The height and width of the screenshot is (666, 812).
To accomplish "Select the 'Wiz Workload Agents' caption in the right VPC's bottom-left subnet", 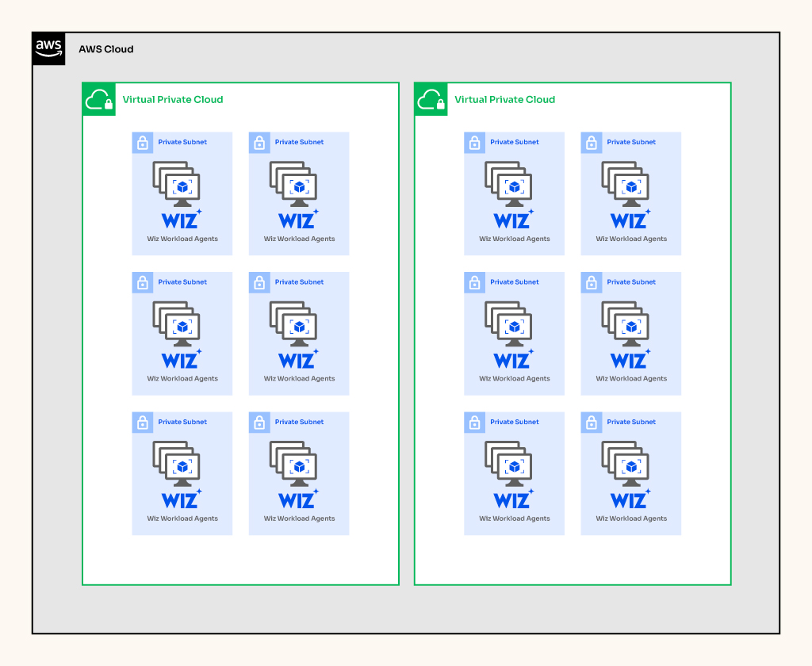I will click(x=514, y=519).
